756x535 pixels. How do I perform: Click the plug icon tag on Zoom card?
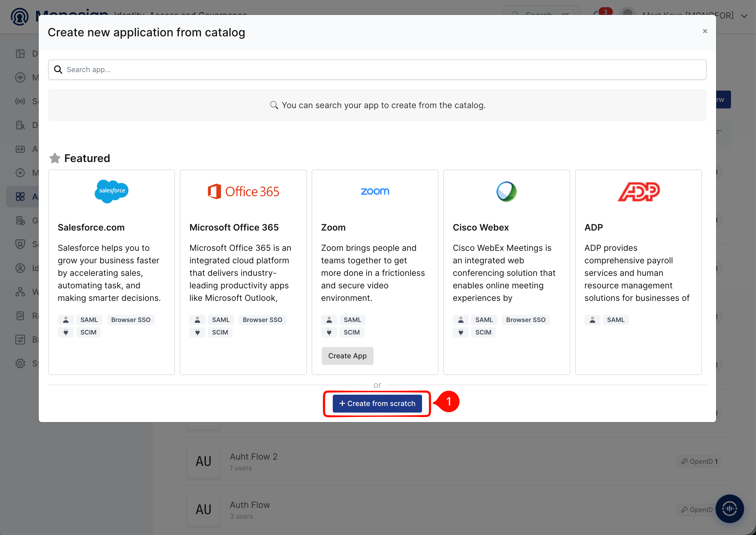329,332
